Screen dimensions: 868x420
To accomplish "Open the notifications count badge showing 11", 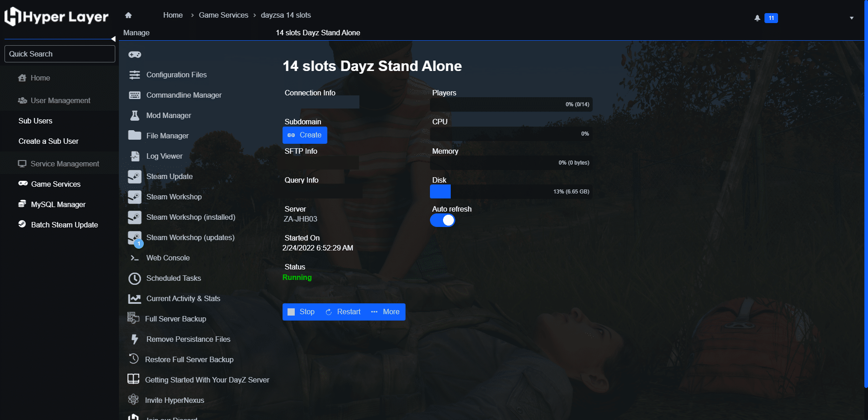I will (771, 18).
